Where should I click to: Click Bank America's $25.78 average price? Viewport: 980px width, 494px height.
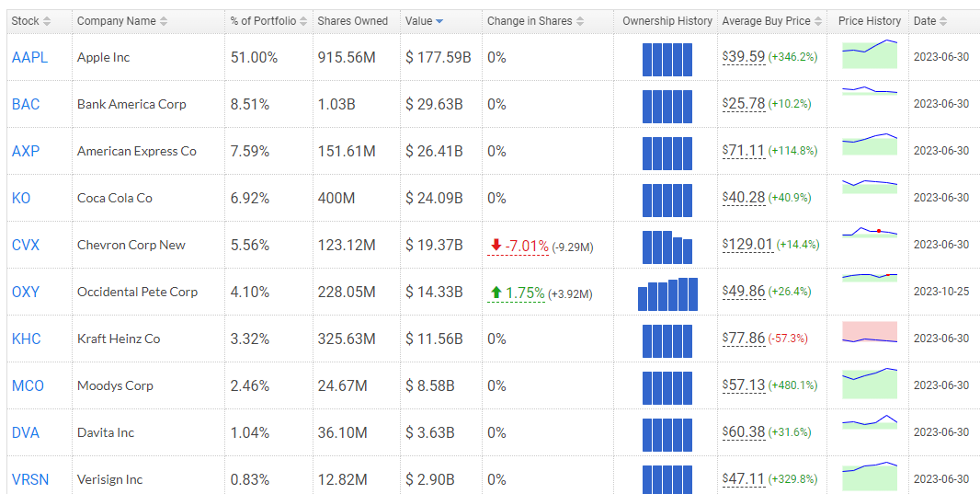(x=744, y=104)
